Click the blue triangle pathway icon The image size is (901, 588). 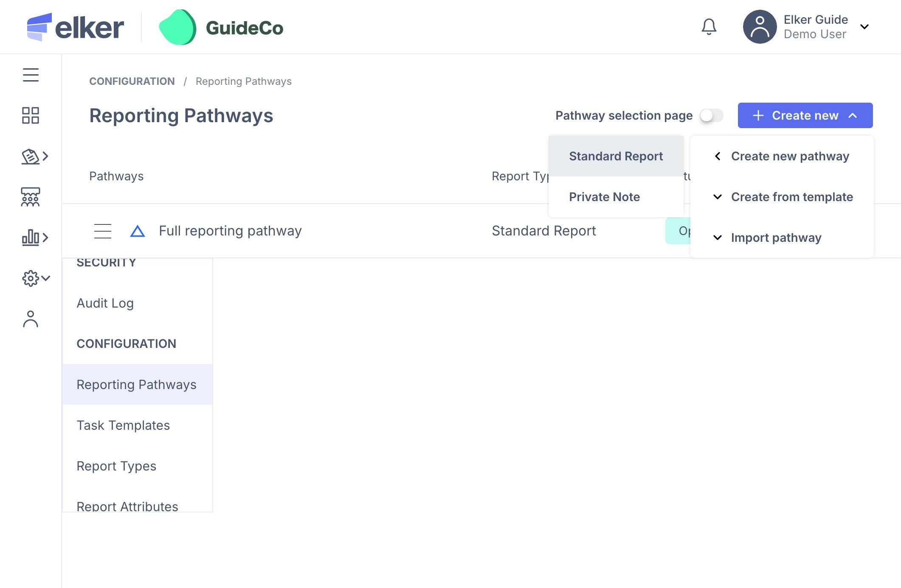(x=138, y=231)
